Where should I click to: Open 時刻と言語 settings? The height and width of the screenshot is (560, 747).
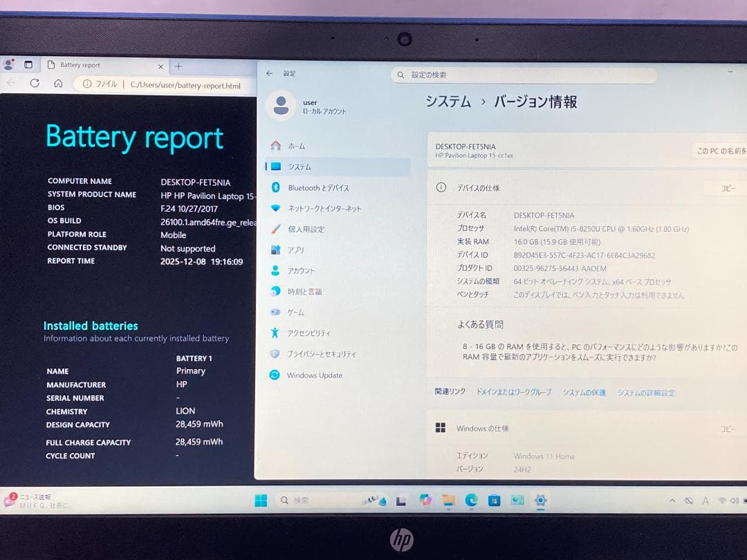pyautogui.click(x=304, y=291)
